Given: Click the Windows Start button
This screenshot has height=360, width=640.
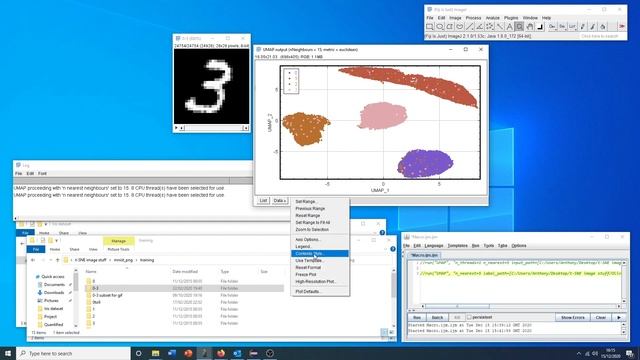Looking at the screenshot, I should (x=8, y=353).
